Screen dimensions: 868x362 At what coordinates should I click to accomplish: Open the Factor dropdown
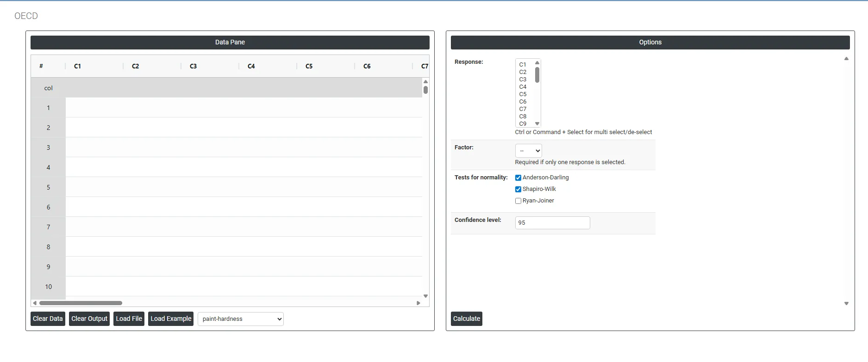(x=528, y=151)
